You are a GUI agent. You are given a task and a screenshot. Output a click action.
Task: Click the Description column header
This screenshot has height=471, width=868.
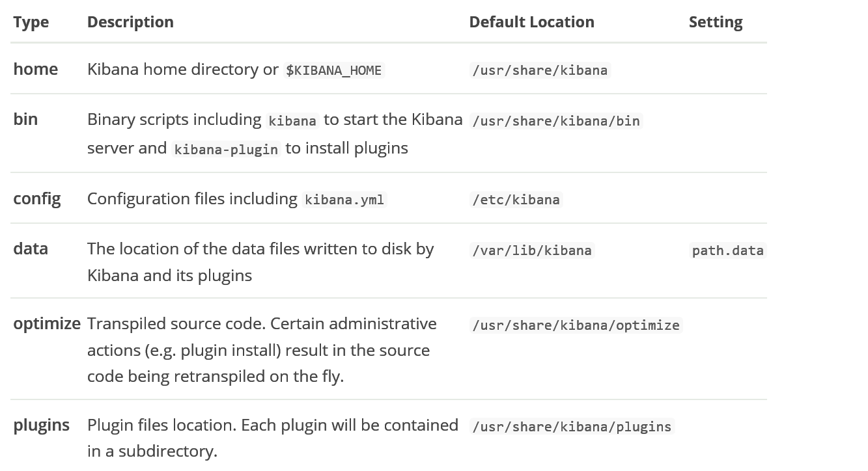[x=130, y=22]
